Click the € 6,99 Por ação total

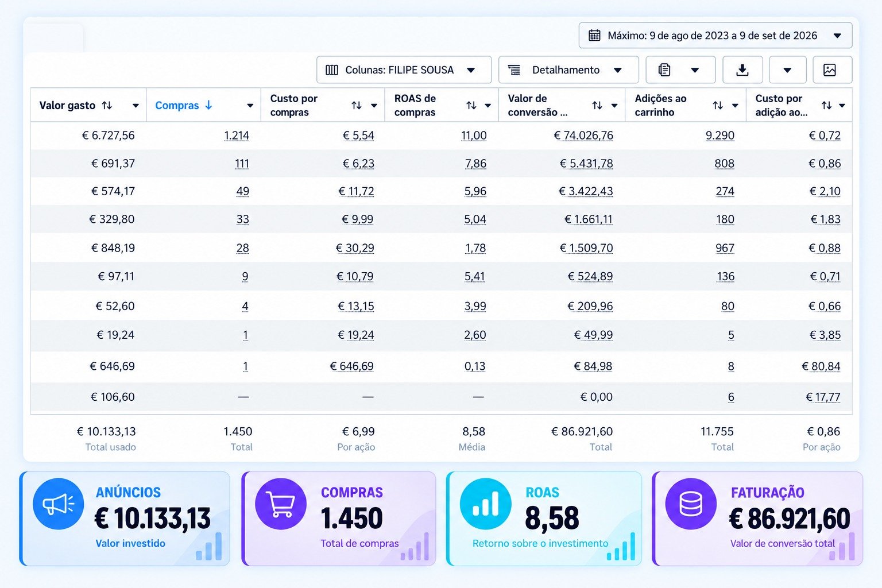(358, 431)
